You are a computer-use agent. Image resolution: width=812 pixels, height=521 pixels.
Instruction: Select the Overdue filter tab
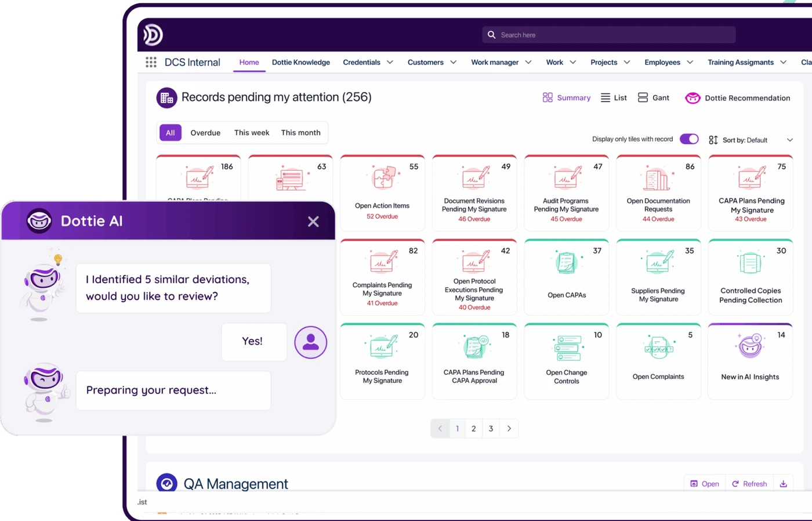pos(205,133)
